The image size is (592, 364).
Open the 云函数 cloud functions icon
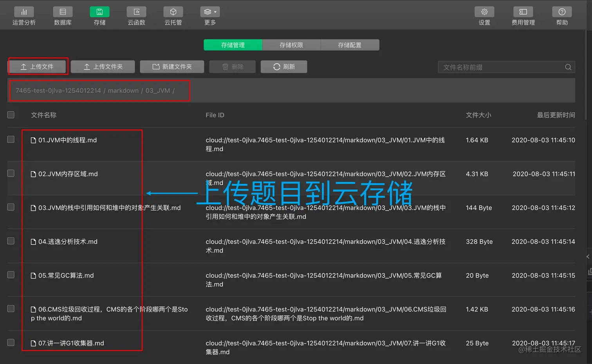[x=137, y=12]
